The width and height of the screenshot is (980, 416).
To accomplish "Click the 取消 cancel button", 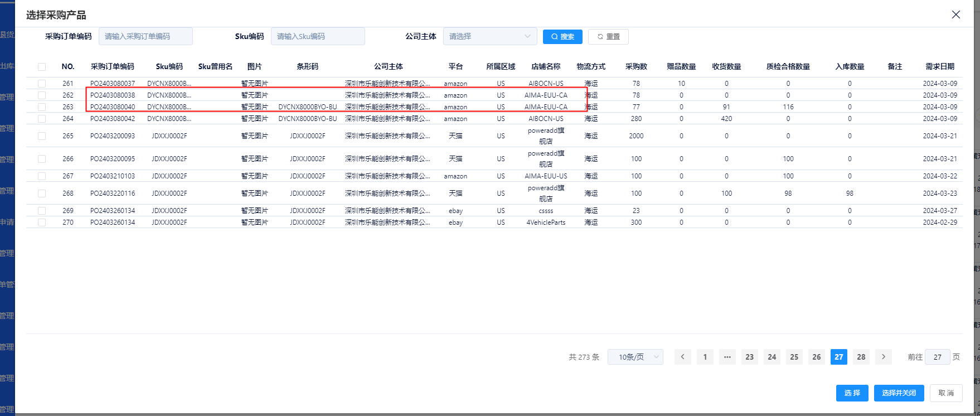I will click(x=946, y=393).
